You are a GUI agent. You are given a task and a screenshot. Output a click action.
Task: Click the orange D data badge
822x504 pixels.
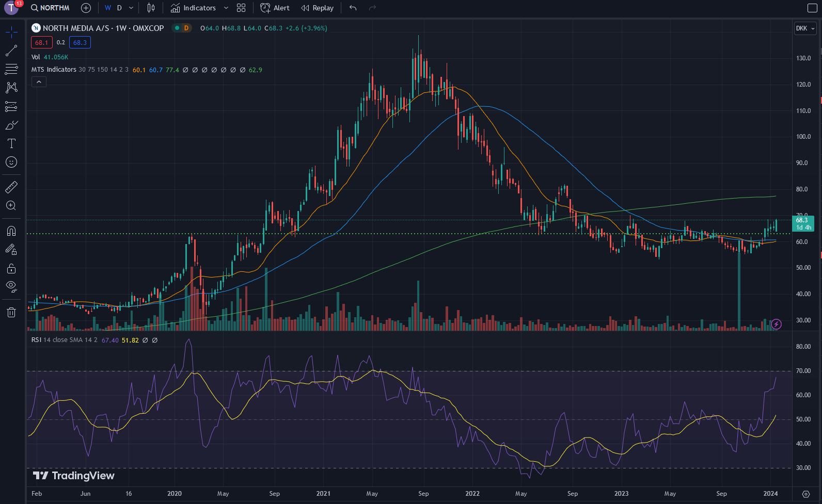(186, 28)
